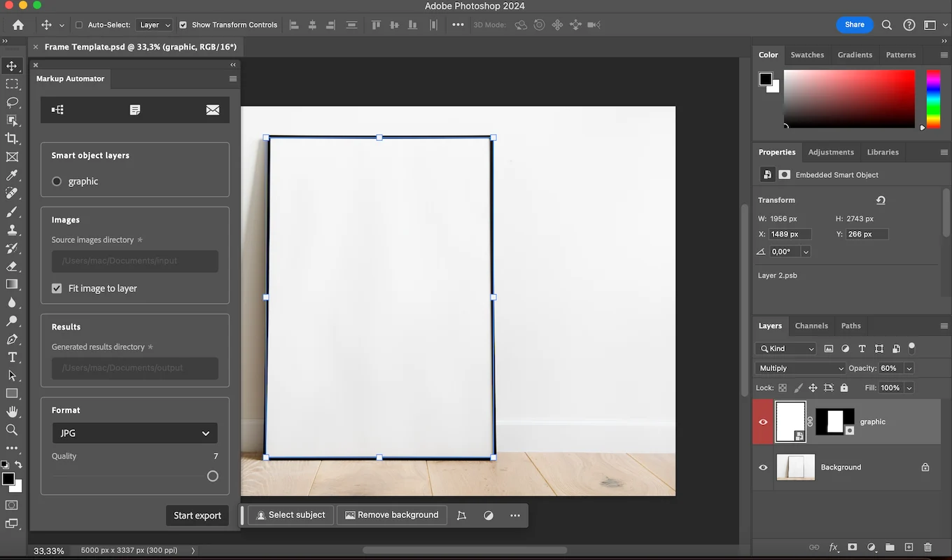Viewport: 952px width, 560px height.
Task: Open the Kind filter dropdown in Layers
Action: 786,349
